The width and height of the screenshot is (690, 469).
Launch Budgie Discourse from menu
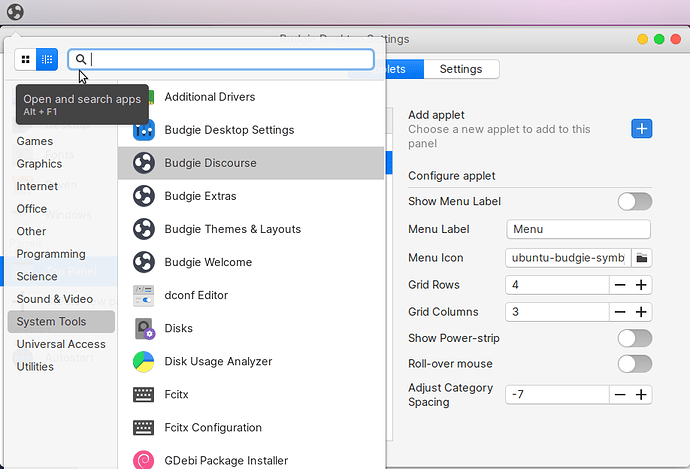pos(210,163)
